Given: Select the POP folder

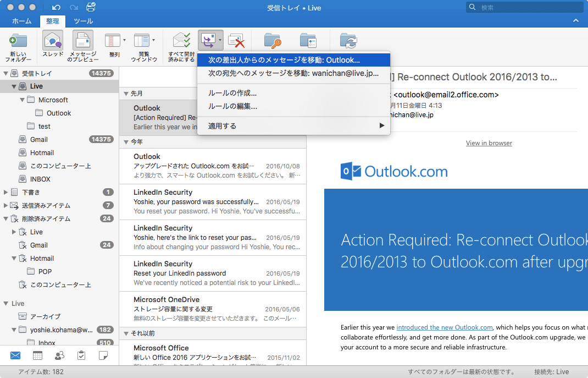Looking at the screenshot, I should point(59,271).
